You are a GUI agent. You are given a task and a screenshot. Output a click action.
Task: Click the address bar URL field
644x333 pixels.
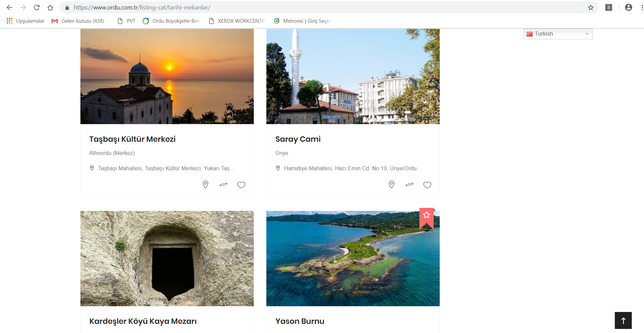[x=305, y=7]
